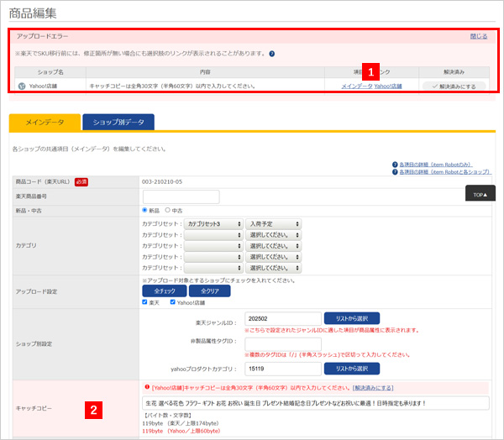Switch to the ショップ別データ tab
The image size is (504, 440).
[x=118, y=122]
